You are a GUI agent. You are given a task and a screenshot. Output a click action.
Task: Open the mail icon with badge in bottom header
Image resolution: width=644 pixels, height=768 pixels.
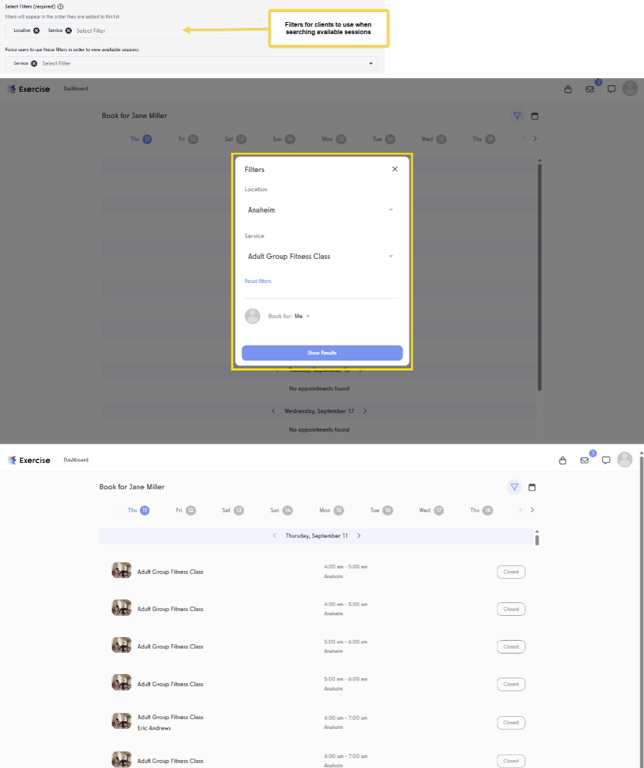(x=585, y=460)
